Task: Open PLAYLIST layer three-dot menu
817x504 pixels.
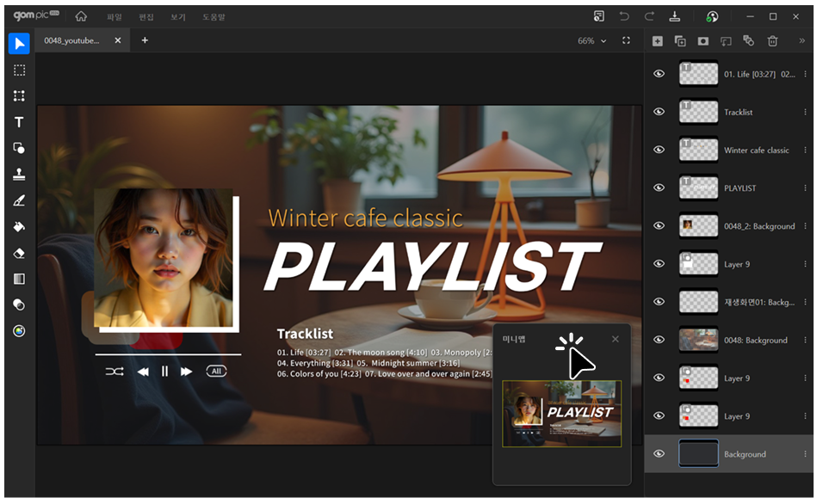Action: [x=806, y=188]
